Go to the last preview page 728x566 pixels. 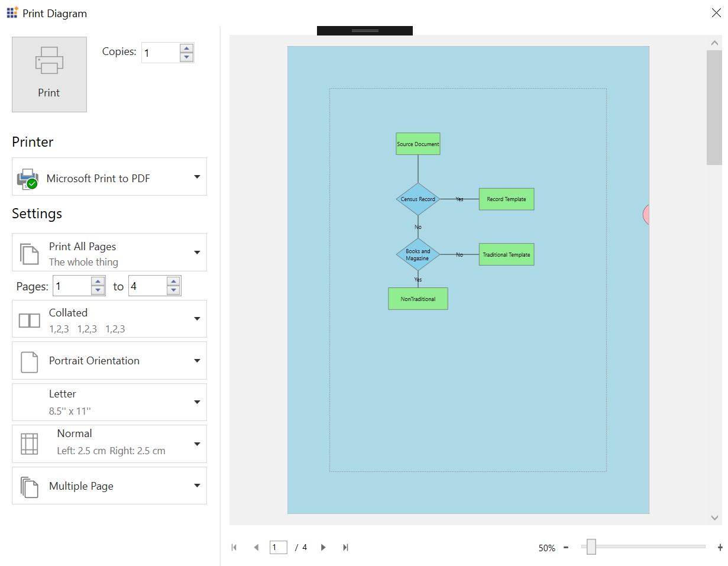click(345, 547)
